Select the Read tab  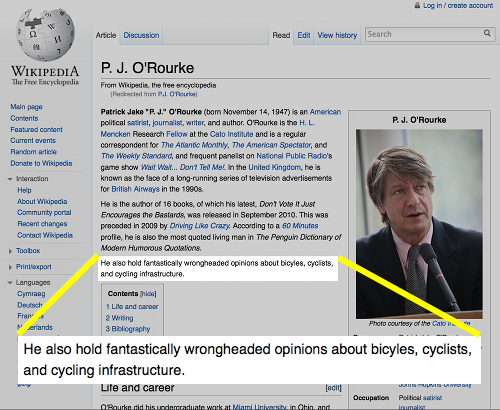[281, 35]
